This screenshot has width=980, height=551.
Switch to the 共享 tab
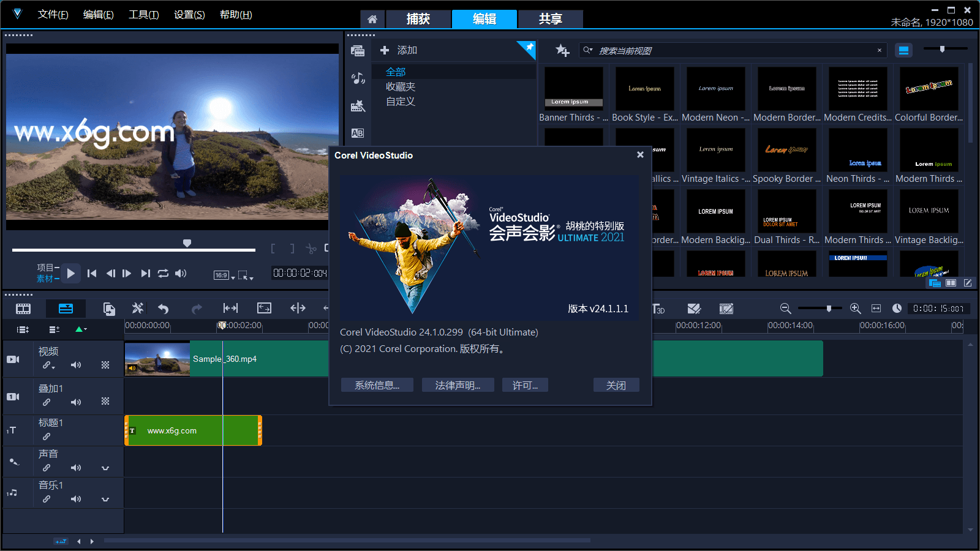[x=550, y=19]
